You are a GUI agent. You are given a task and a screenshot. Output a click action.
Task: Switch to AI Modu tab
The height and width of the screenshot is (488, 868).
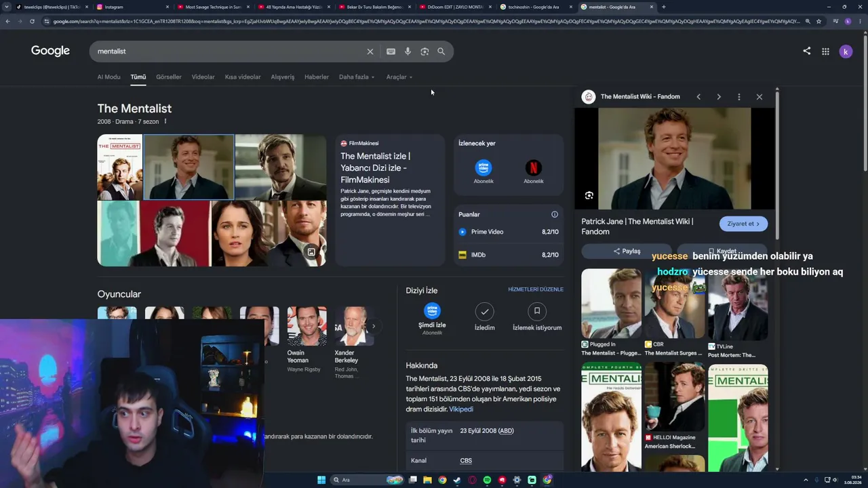(108, 77)
